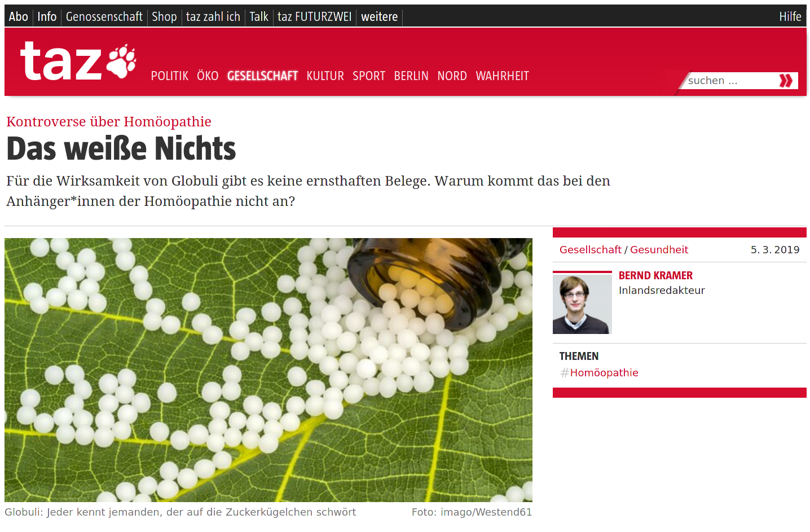The width and height of the screenshot is (810, 532).
Task: Open the #Homöopathie topic tag
Action: [599, 372]
